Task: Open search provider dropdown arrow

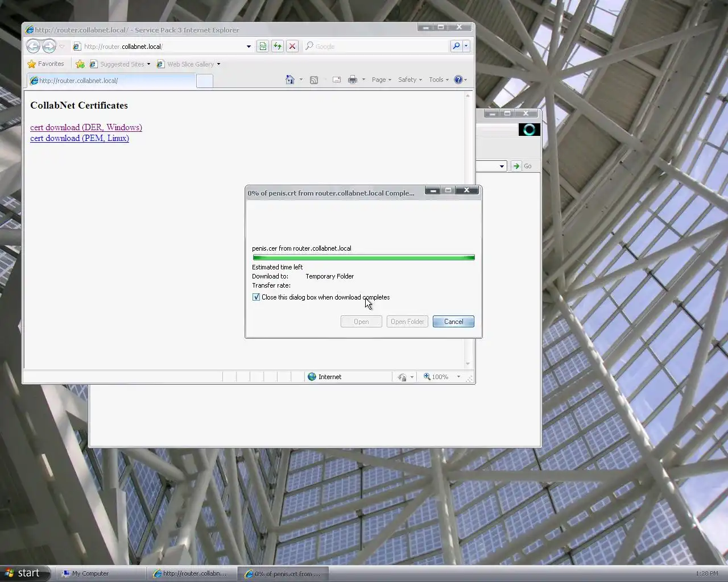Action: (x=466, y=47)
